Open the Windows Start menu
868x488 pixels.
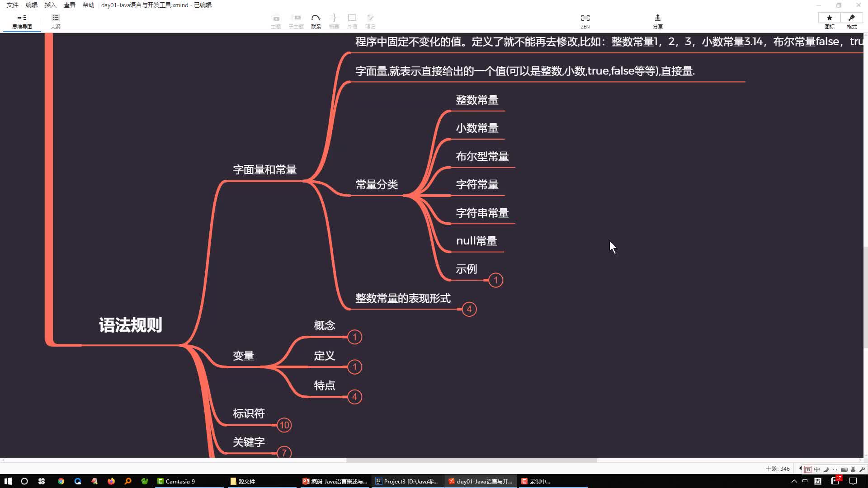8,481
